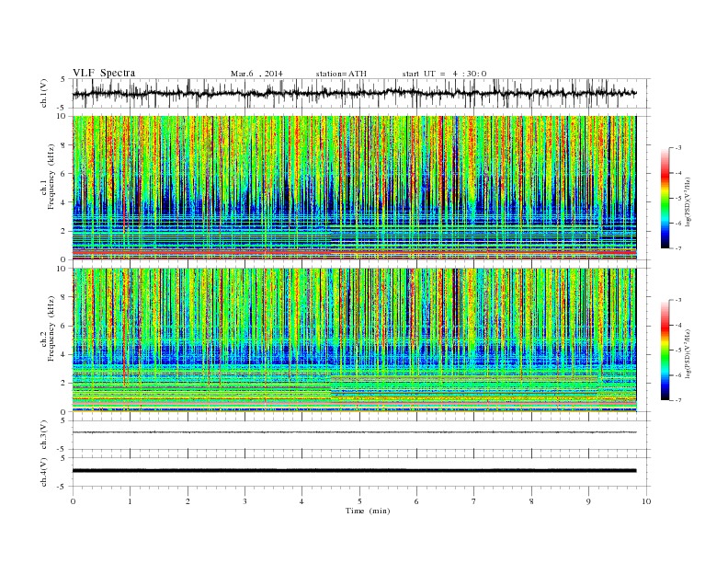The image size is (728, 563).
Task: Select the ch.1 "Frequency (kHz)" axis label
Action: coord(51,177)
